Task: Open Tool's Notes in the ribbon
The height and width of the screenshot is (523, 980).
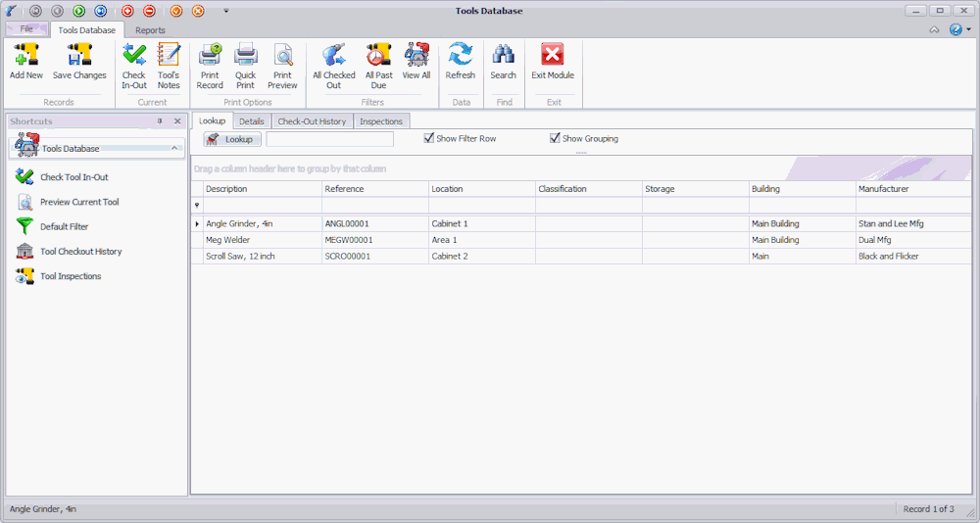Action: [169, 65]
